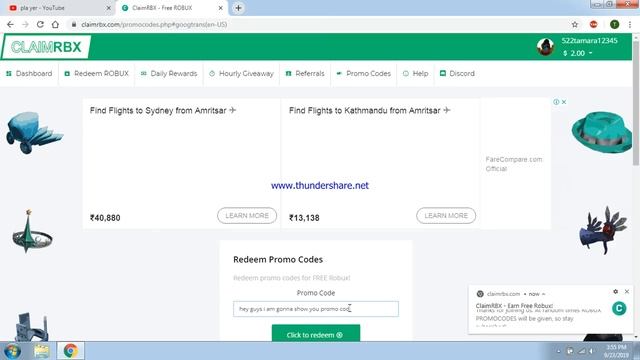This screenshot has height=360, width=640.
Task: Click Chrome icon in taskbar
Action: [x=71, y=351]
